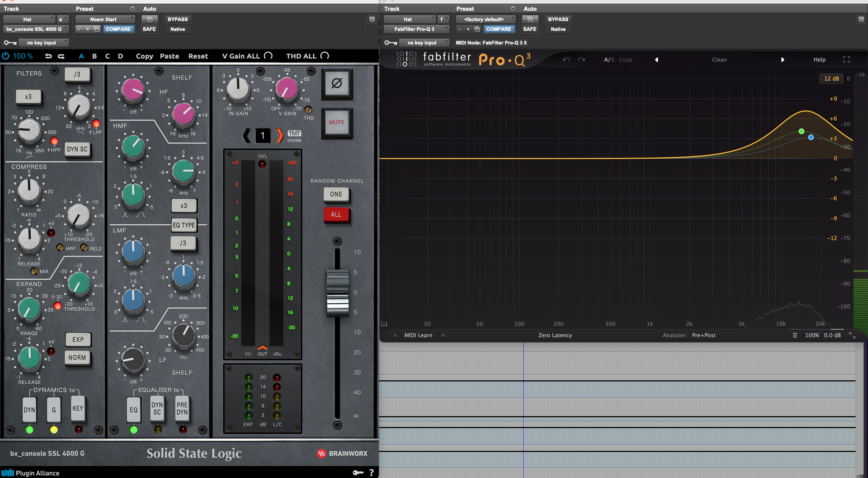
Task: Click the Pre+Post analyzer setting
Action: (x=704, y=335)
